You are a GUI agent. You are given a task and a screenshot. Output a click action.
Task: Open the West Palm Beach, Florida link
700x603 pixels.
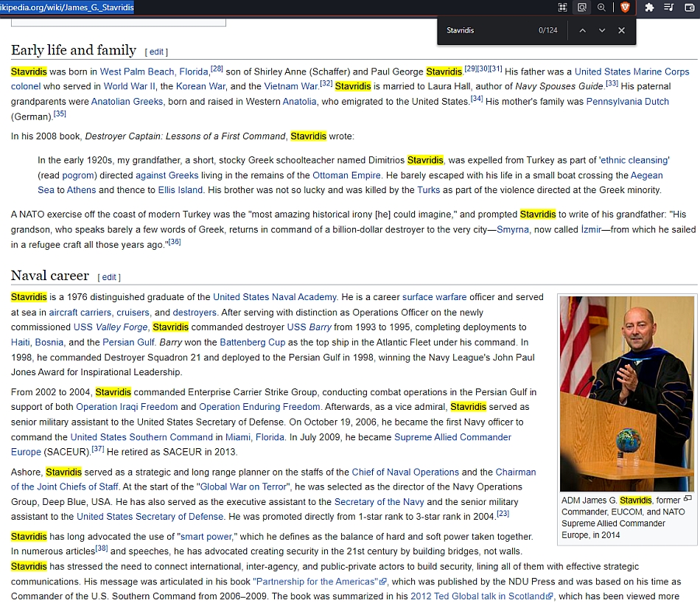click(154, 72)
